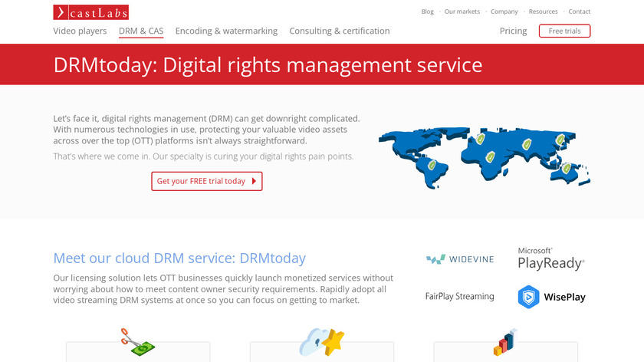Viewport: 644px width, 362px height.
Task: Click the Europe shield marker on map
Action: [x=481, y=139]
